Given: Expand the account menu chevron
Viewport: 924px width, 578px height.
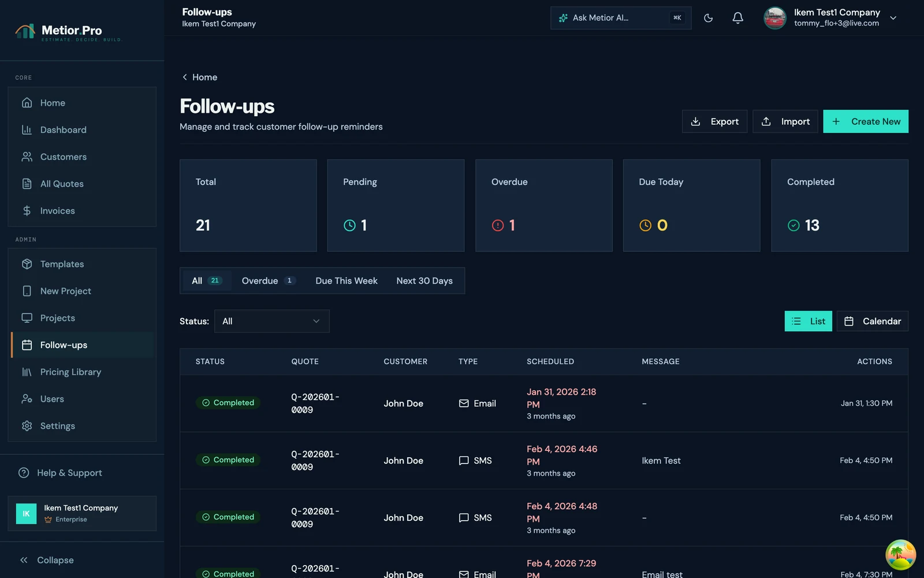Looking at the screenshot, I should [893, 18].
